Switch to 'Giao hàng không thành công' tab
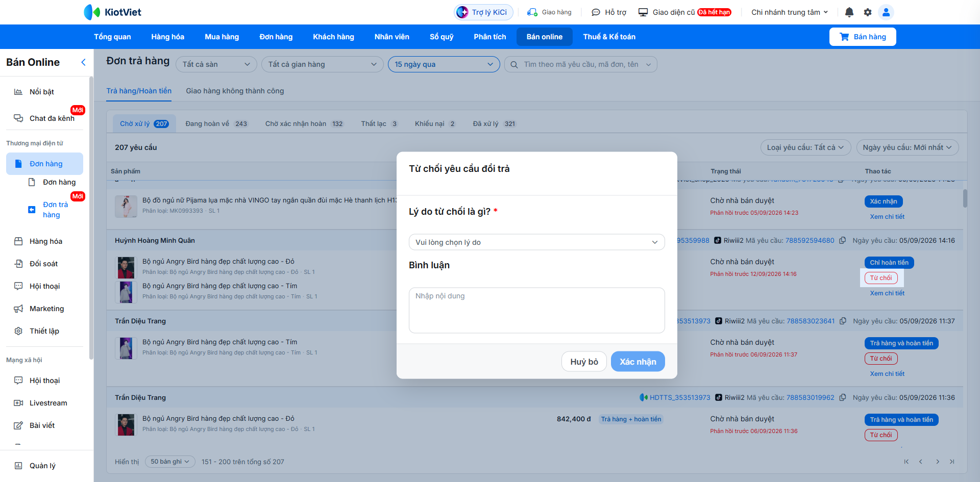 [x=235, y=91]
